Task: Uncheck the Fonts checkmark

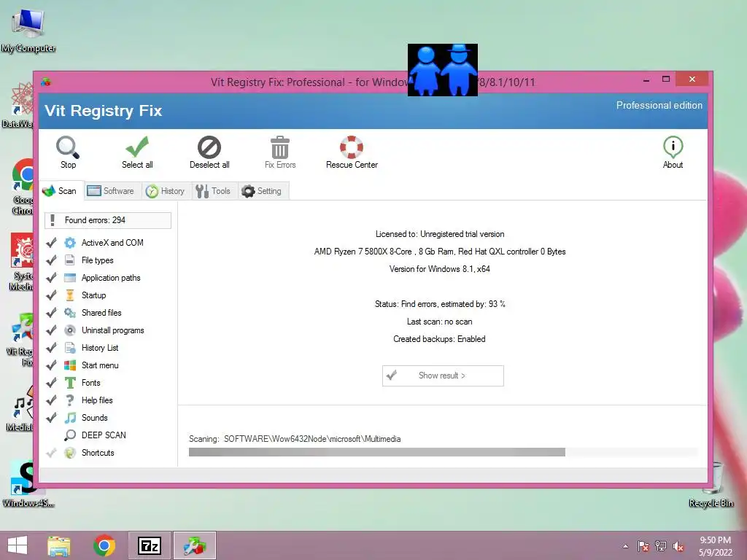Action: pyautogui.click(x=51, y=383)
